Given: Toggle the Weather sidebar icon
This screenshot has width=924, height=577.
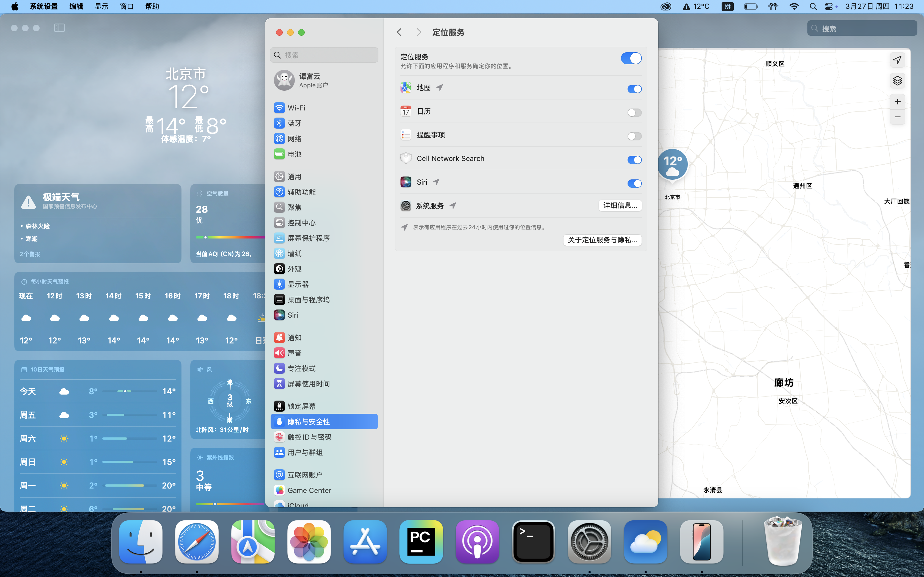Looking at the screenshot, I should [x=59, y=28].
